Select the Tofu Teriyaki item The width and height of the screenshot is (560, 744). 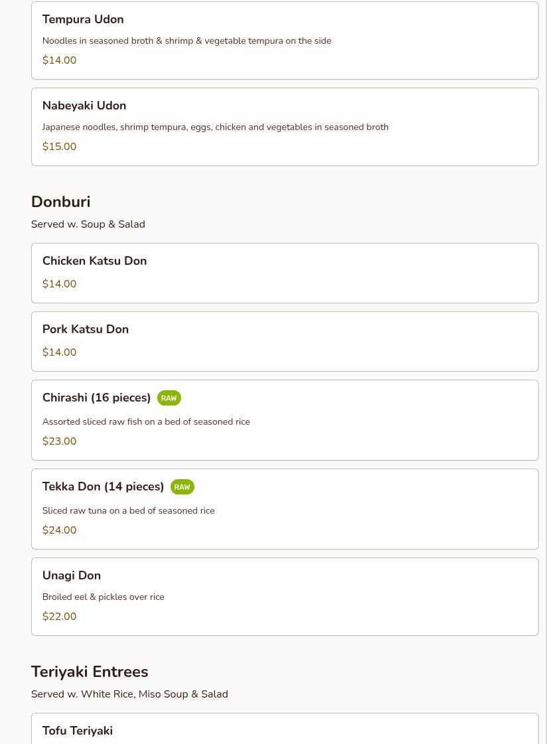coord(78,731)
